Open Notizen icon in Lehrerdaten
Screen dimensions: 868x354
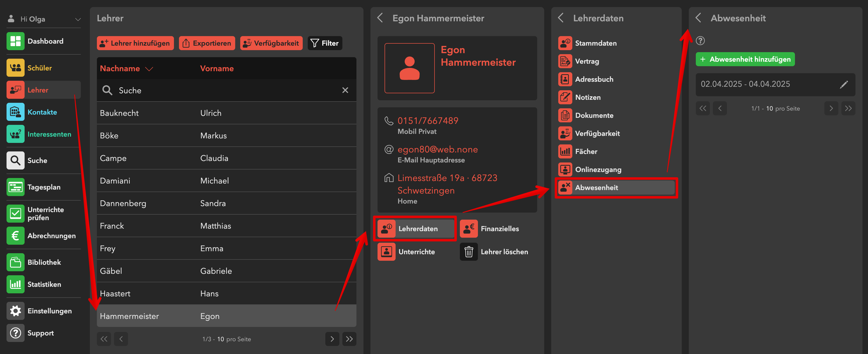tap(565, 97)
